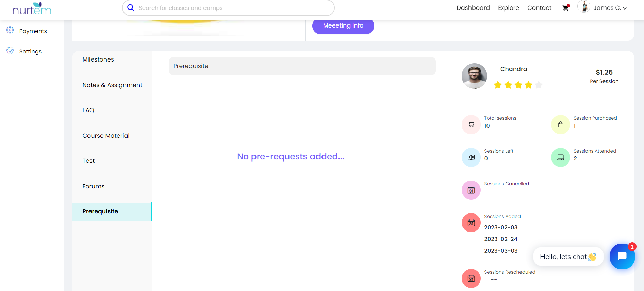
Task: Click the Sessions Attended laptop icon
Action: click(x=560, y=157)
